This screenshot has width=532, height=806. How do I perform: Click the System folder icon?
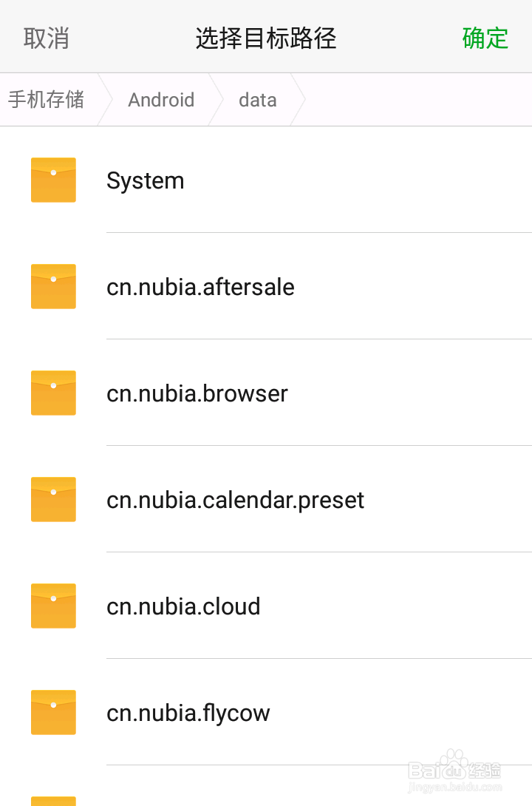tap(53, 180)
